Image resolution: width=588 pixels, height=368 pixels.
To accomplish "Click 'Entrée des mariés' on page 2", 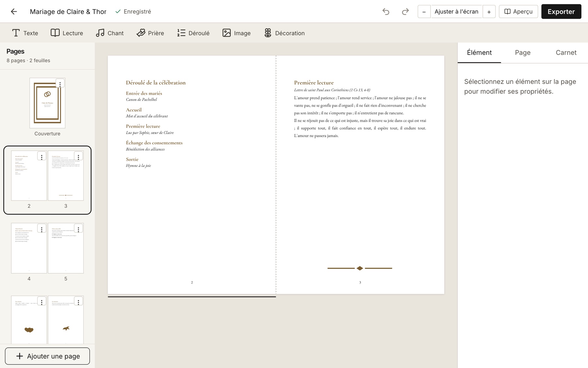I will pyautogui.click(x=144, y=93).
